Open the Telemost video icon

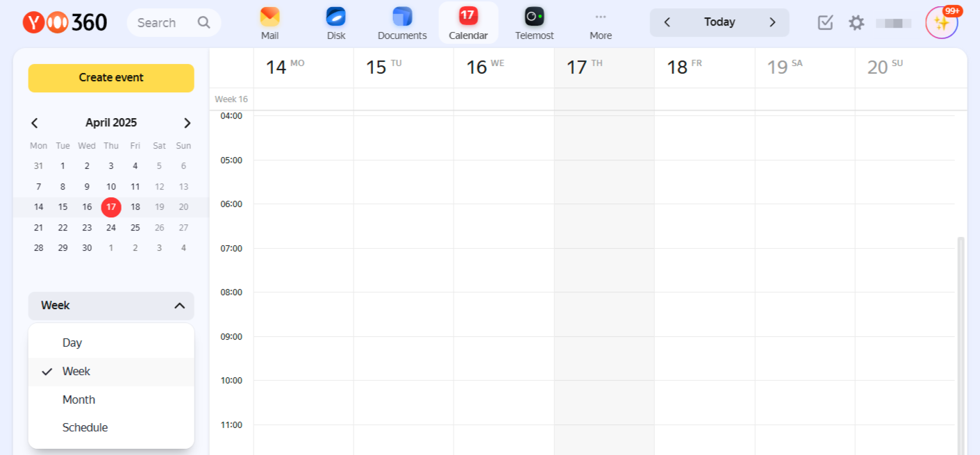(534, 17)
